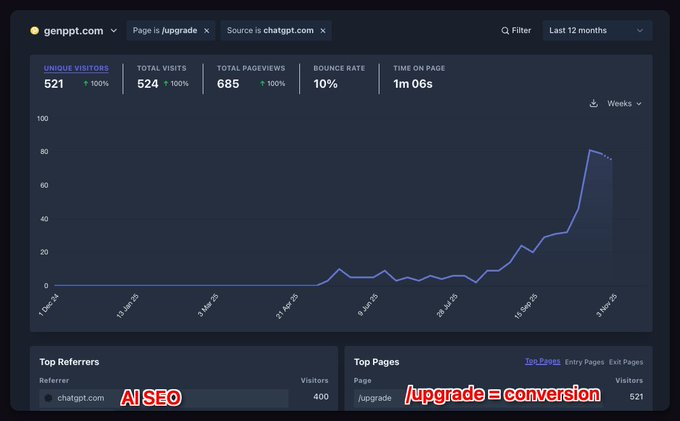This screenshot has height=421, width=680.
Task: Remove the Page is /upgrade filter
Action: (207, 31)
